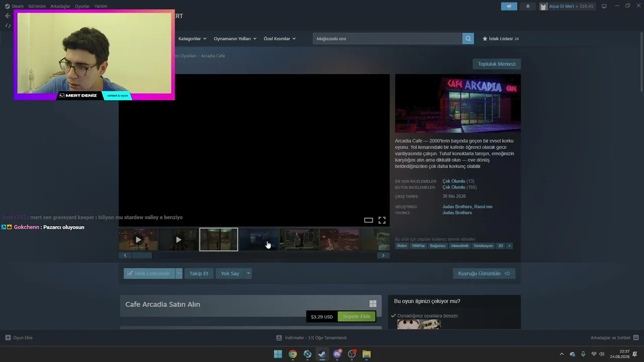Toggle theater mode in the media viewer
Screen dimensions: 644x362
[368, 220]
